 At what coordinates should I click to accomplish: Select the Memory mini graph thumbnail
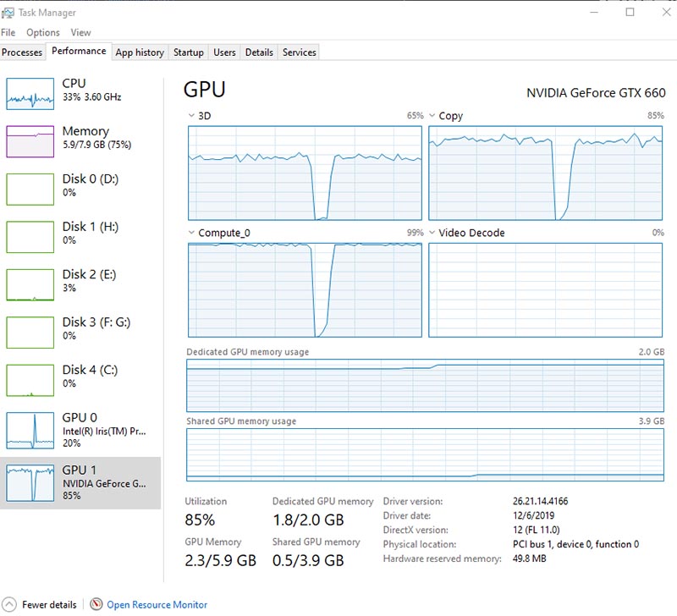(30, 141)
